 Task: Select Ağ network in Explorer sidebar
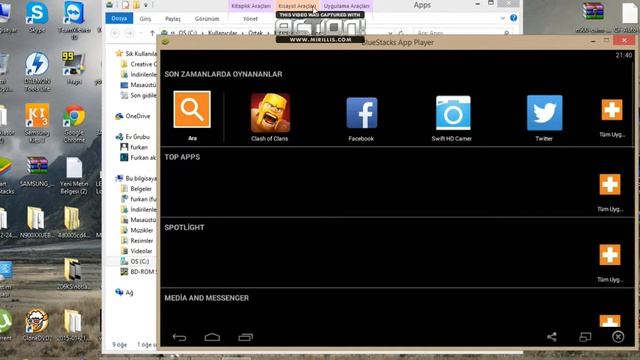124,292
